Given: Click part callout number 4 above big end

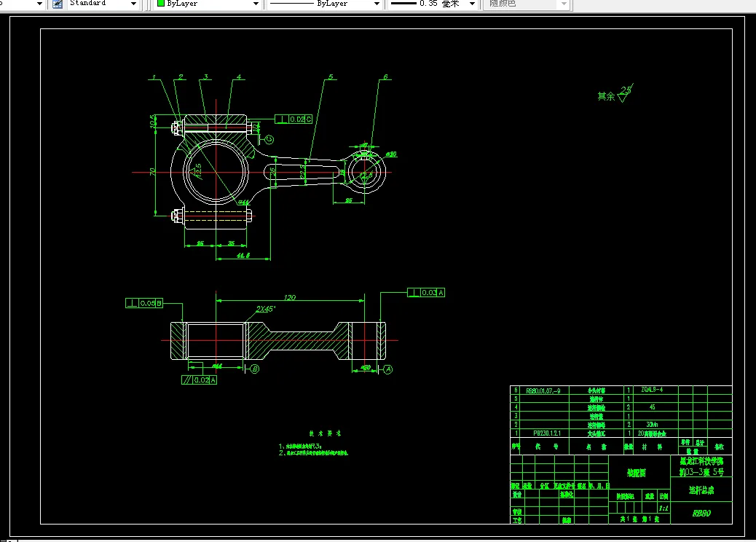Looking at the screenshot, I should 239,76.
